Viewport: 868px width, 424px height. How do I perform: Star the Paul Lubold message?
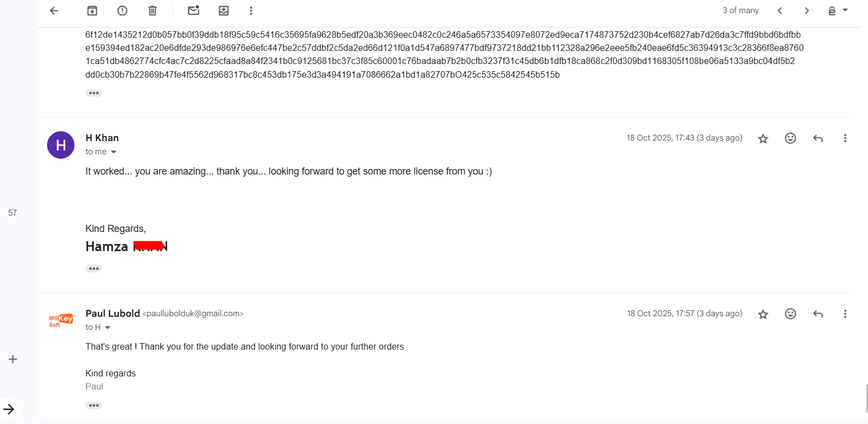coord(763,314)
